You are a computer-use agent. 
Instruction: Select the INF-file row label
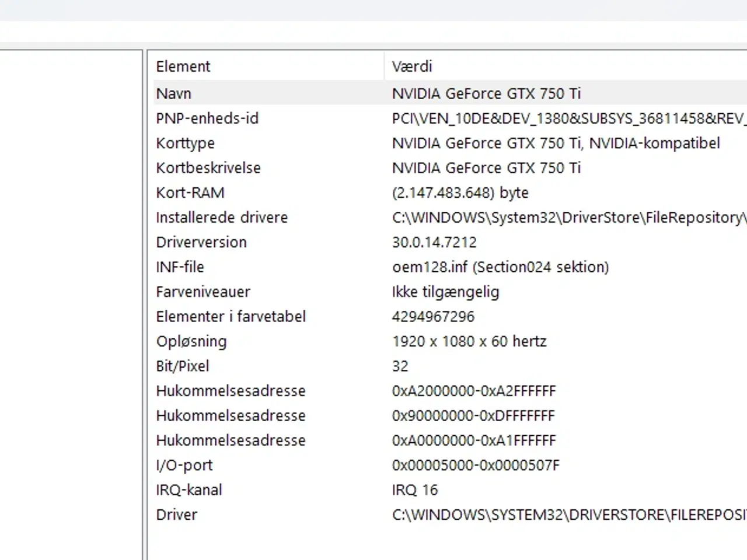(180, 267)
